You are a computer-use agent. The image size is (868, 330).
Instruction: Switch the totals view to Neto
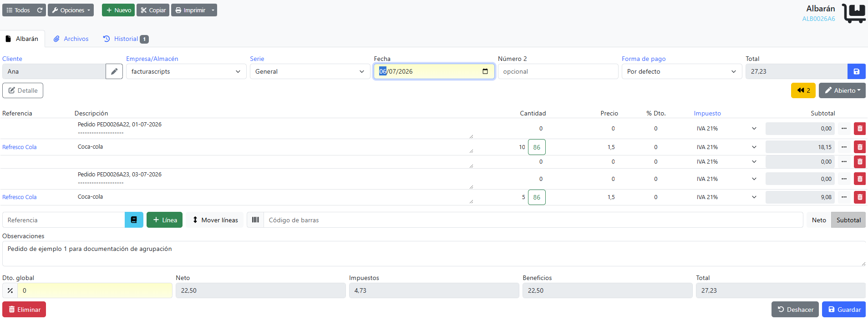pyautogui.click(x=819, y=220)
